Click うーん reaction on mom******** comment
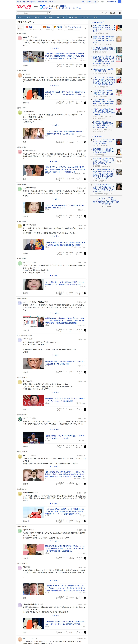 point(79,65)
